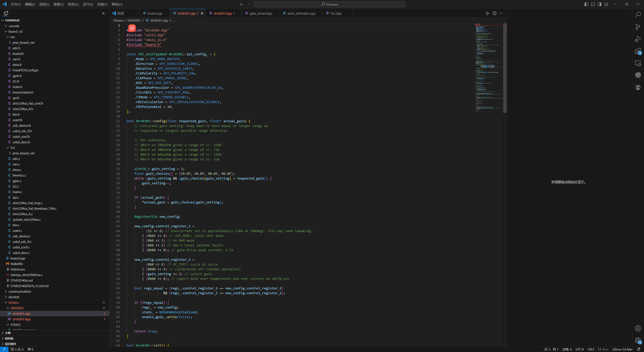Collapse the Drivers folder
Viewport: 644px width, 352px height.
(55, 302)
